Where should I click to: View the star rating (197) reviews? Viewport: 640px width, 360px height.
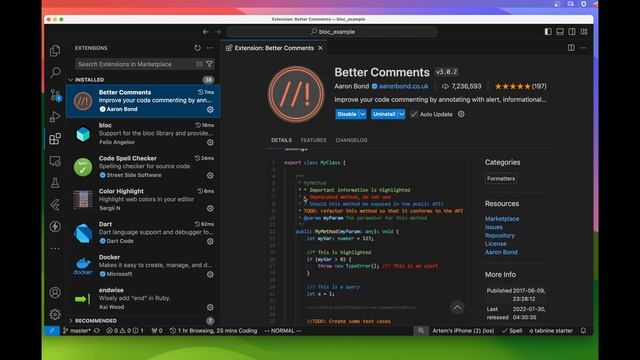[x=520, y=86]
